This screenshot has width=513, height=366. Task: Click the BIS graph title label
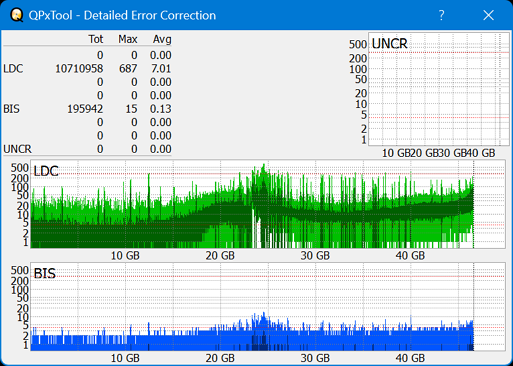44,274
